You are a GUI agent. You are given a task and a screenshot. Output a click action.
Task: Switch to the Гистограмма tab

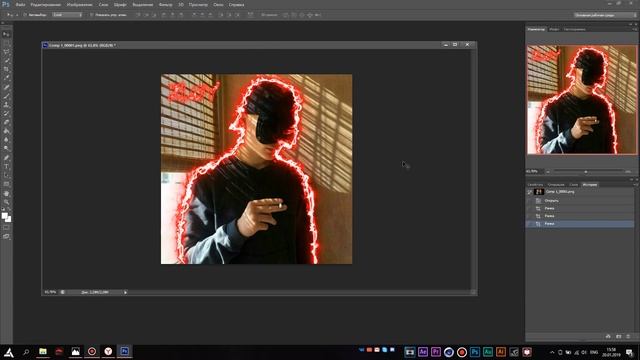tap(575, 29)
